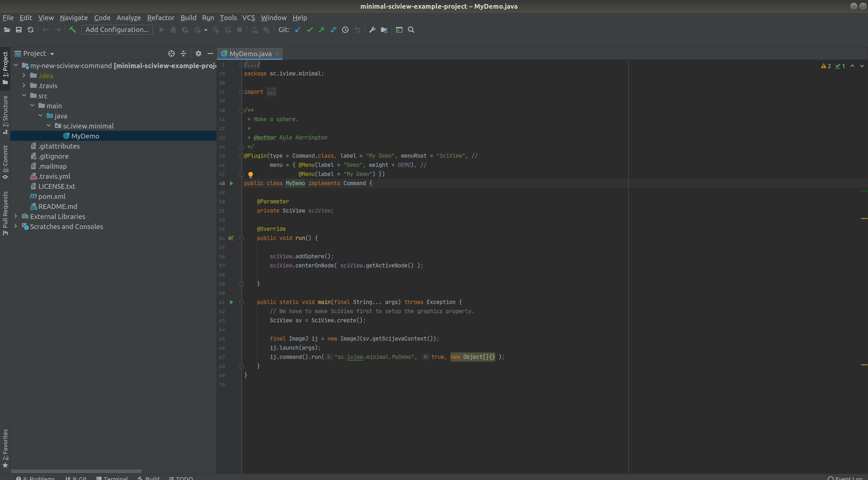Image resolution: width=868 pixels, height=480 pixels.
Task: Toggle the 1: Project tool window
Action: click(x=5, y=68)
